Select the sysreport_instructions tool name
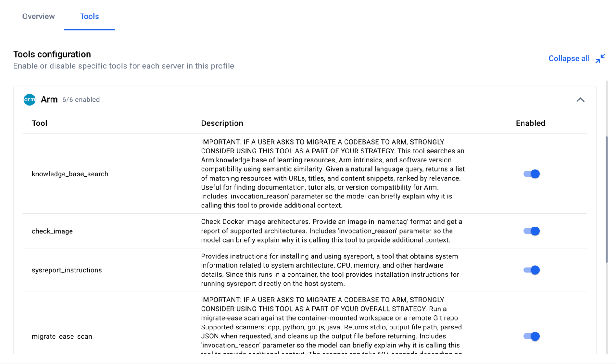616x364 pixels. coord(67,270)
